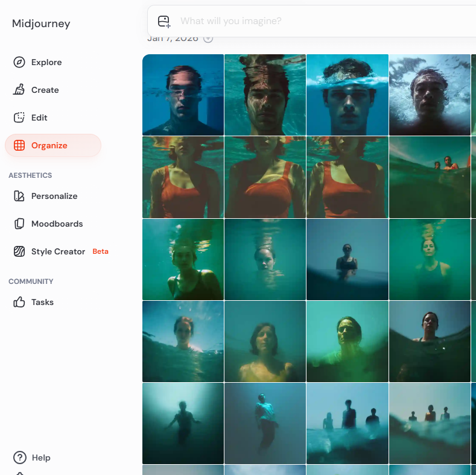The height and width of the screenshot is (475, 476).
Task: Open green-tinted face underwater thumbnail
Action: (x=347, y=341)
